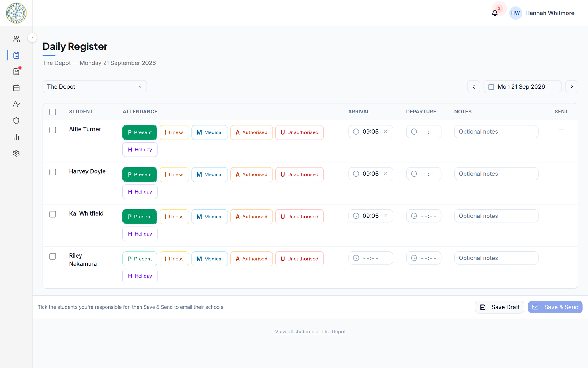The height and width of the screenshot is (368, 588).
Task: Set Alfie Turner's departure time field
Action: pyautogui.click(x=424, y=132)
